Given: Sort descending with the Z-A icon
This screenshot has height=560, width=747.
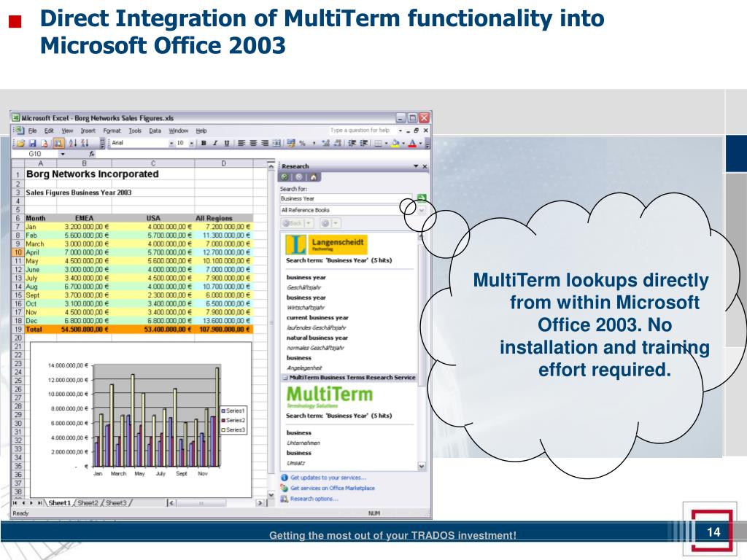Looking at the screenshot, I should [85, 143].
